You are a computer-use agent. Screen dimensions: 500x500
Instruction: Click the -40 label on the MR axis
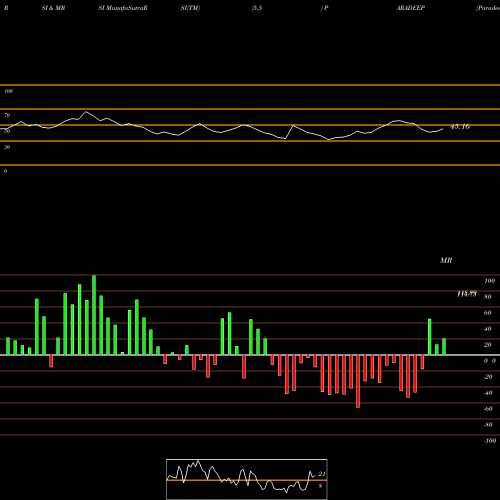click(x=488, y=393)
